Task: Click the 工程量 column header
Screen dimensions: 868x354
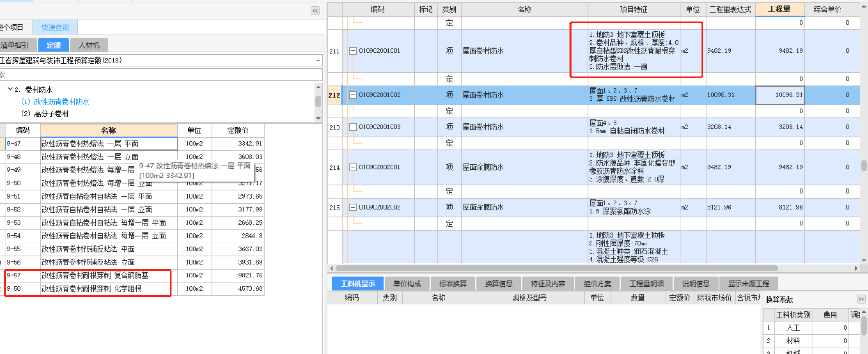Action: [x=780, y=9]
